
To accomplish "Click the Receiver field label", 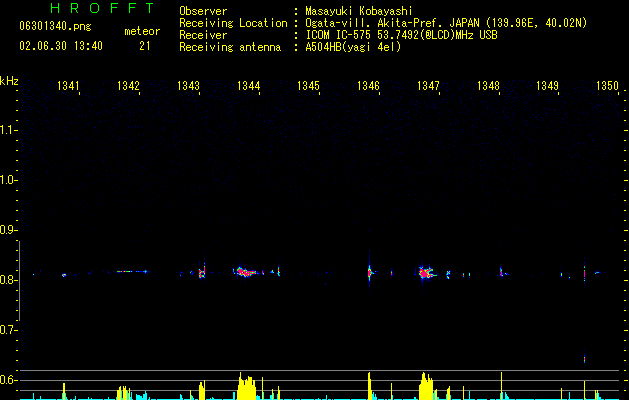I will click(x=203, y=35).
